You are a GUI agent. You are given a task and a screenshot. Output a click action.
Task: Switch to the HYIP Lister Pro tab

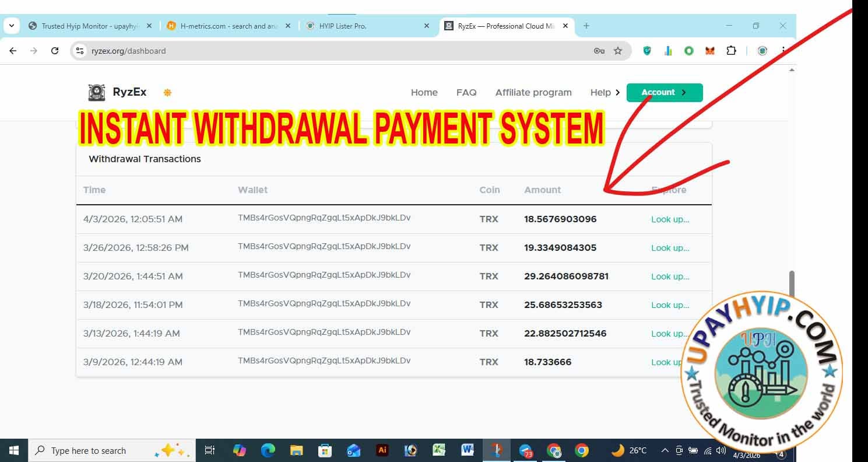(368, 26)
